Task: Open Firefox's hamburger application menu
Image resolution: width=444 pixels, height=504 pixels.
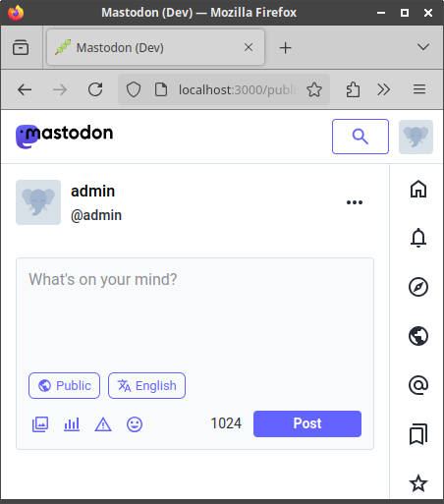Action: pos(419,89)
